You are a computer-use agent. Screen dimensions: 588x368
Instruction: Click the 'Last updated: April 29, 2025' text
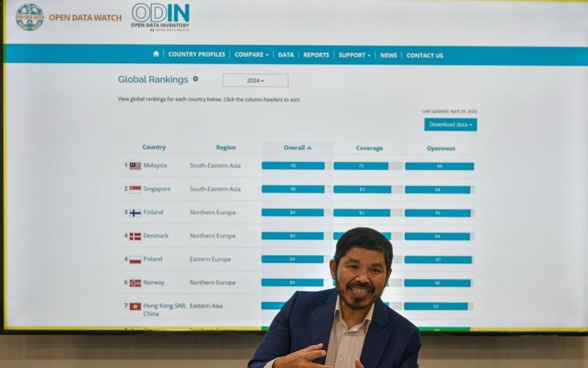pyautogui.click(x=449, y=111)
